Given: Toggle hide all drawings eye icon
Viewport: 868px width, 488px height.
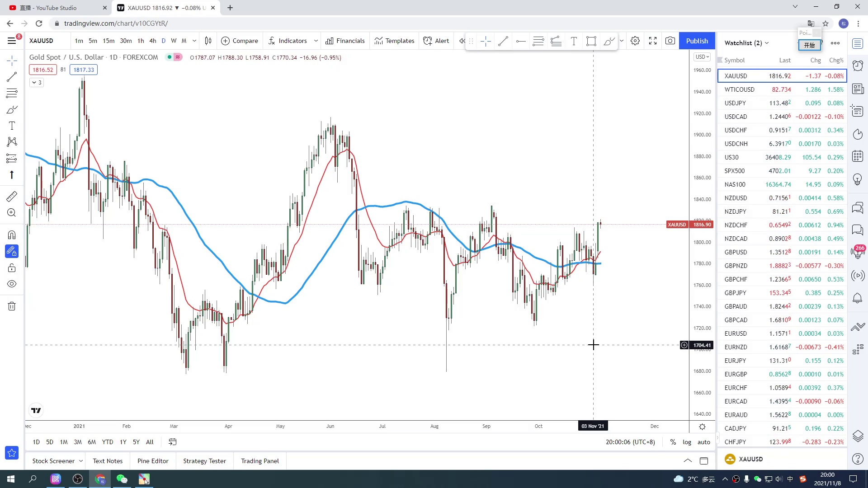Looking at the screenshot, I should [x=12, y=284].
